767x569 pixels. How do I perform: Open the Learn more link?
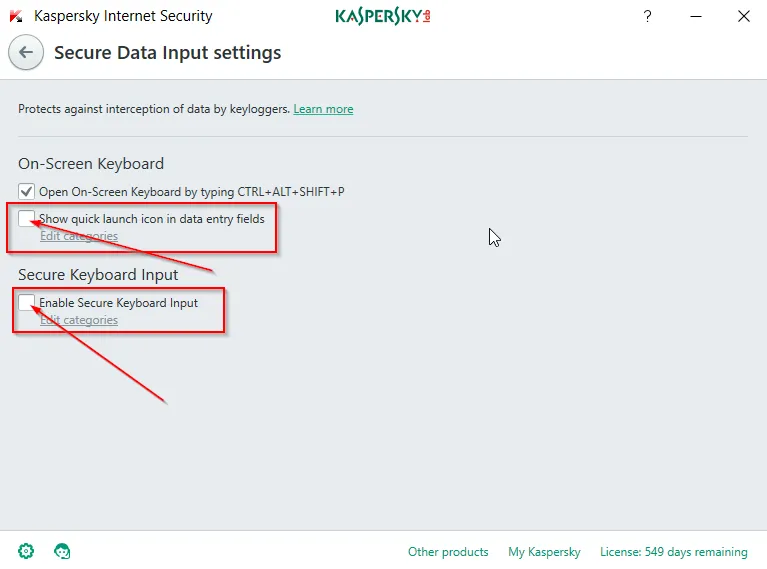(x=323, y=109)
